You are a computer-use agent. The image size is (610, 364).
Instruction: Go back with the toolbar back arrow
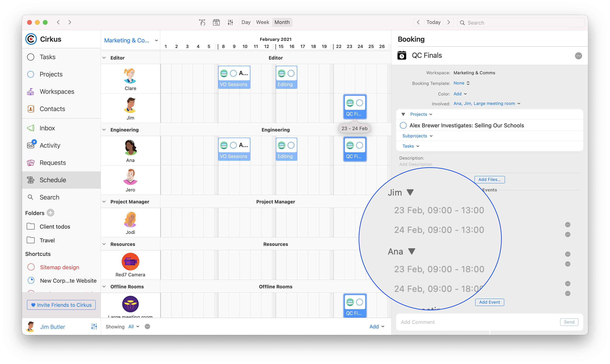point(58,22)
